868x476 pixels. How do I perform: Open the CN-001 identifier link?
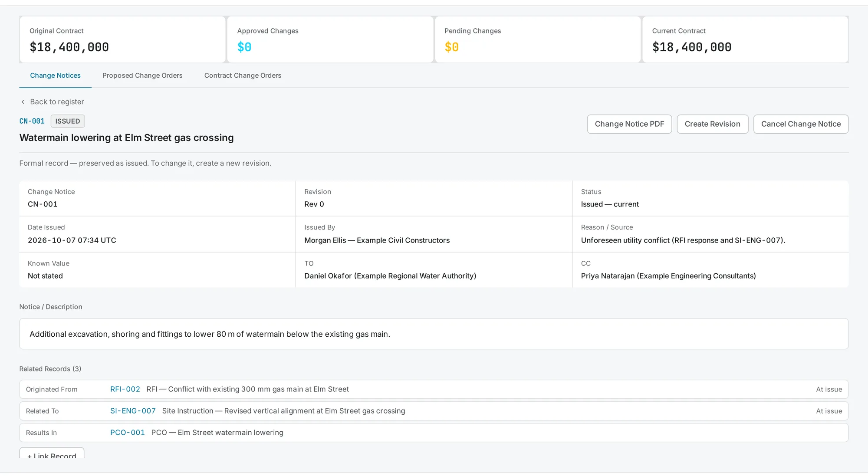32,121
